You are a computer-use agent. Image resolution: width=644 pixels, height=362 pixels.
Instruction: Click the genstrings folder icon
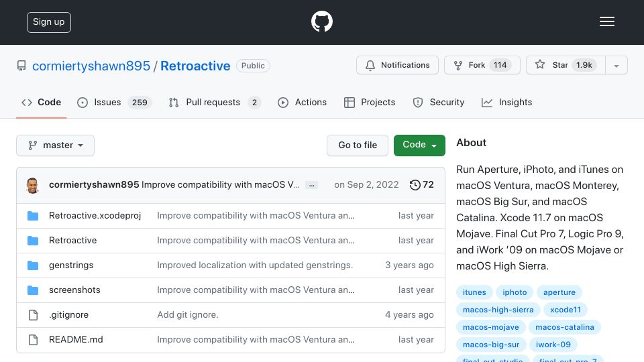pos(33,265)
